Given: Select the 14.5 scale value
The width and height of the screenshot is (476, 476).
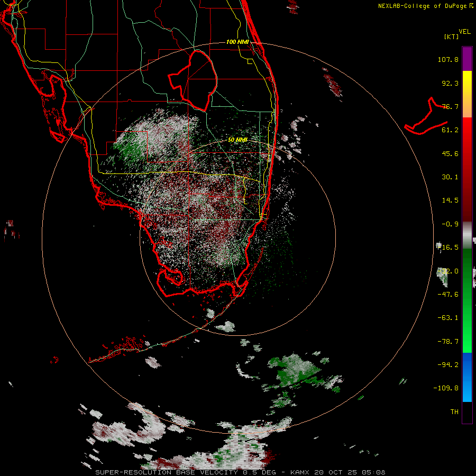Looking at the screenshot, I should point(450,200).
